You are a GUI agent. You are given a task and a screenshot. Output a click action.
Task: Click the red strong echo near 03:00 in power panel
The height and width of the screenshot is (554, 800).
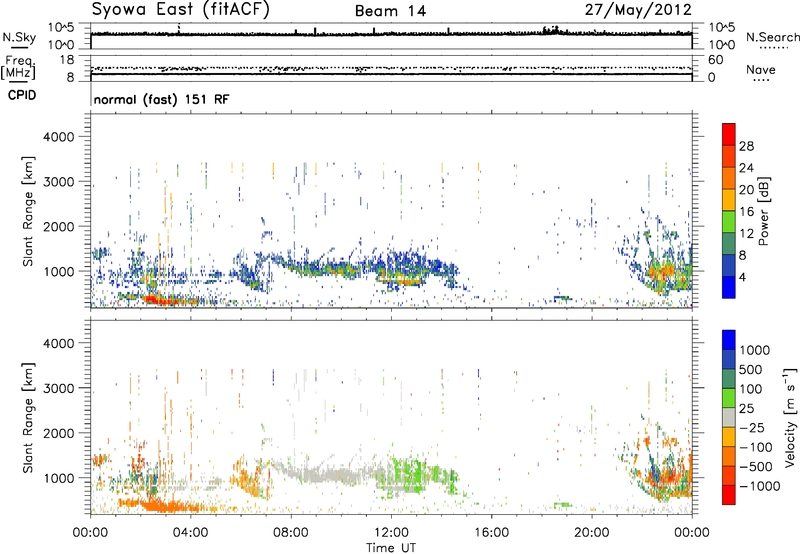(161, 300)
